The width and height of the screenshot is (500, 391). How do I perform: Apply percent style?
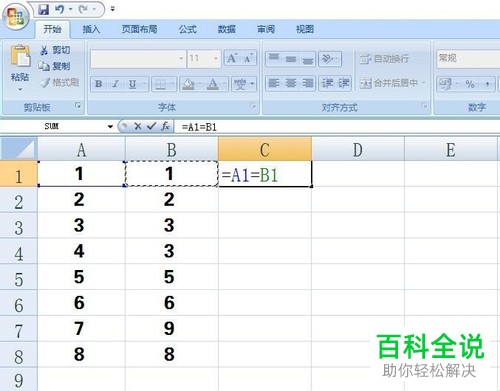(x=470, y=84)
